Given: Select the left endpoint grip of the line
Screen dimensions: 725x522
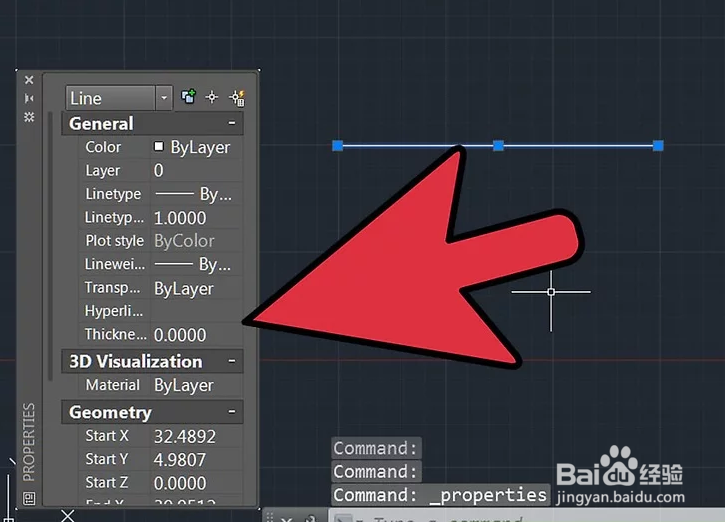Looking at the screenshot, I should click(338, 146).
